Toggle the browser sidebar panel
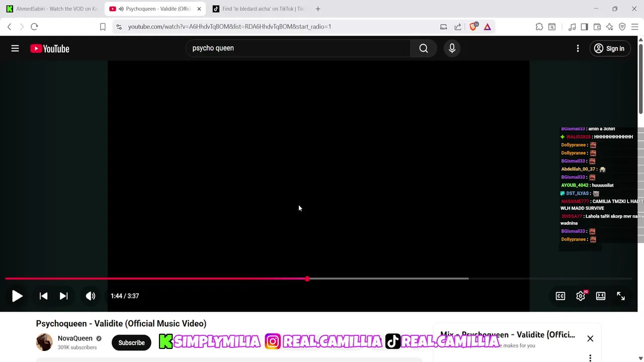This screenshot has height=362, width=644. 584,27
